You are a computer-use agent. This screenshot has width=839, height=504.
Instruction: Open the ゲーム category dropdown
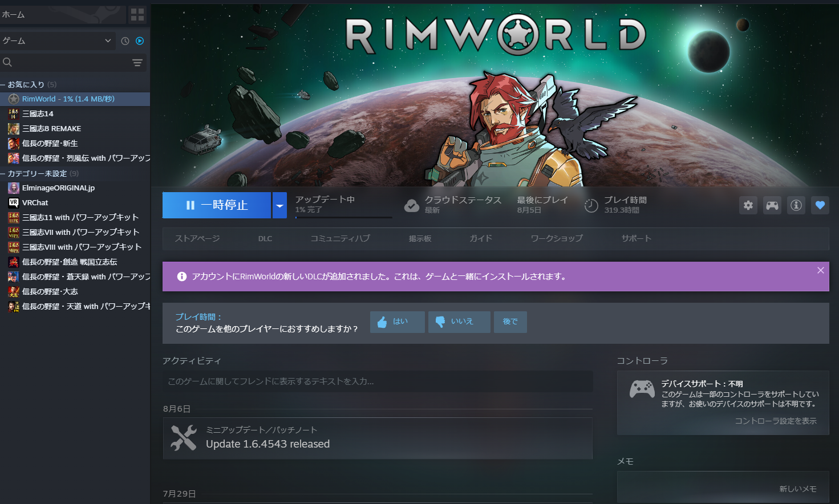pos(57,41)
